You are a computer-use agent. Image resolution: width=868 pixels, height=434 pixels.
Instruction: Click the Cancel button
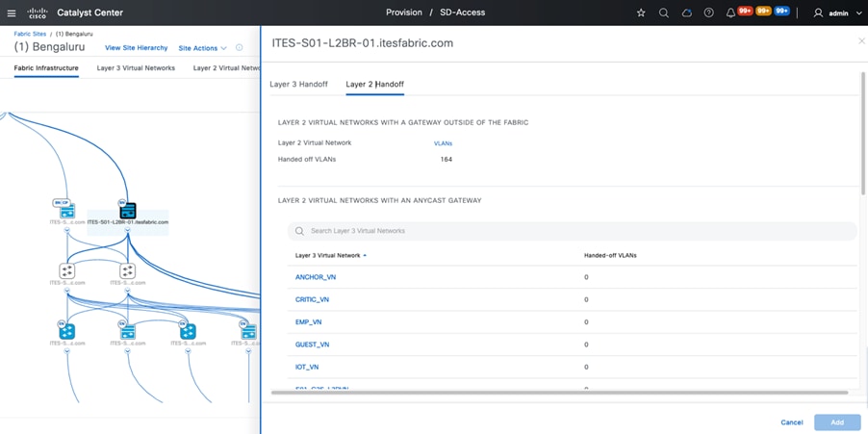(x=792, y=422)
